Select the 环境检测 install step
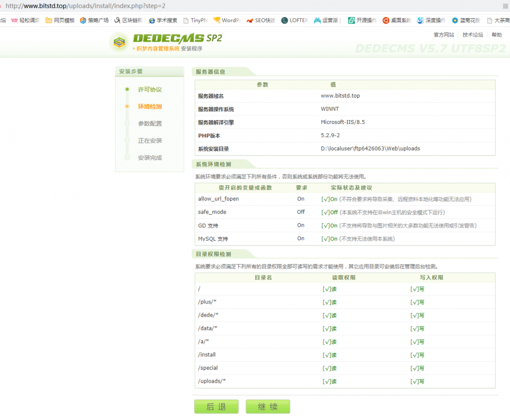 pos(149,107)
